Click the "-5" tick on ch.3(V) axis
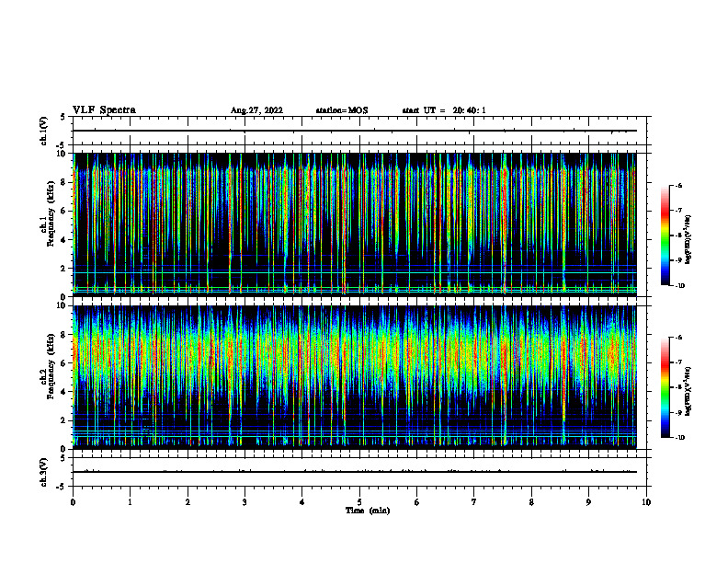Image resolution: width=728 pixels, height=563 pixels. click(x=61, y=487)
